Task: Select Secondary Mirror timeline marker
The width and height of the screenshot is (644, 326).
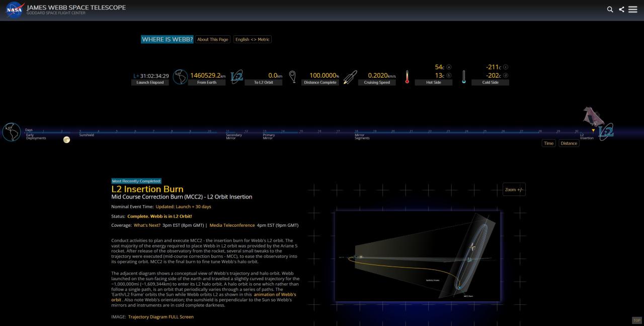Action: (234, 137)
